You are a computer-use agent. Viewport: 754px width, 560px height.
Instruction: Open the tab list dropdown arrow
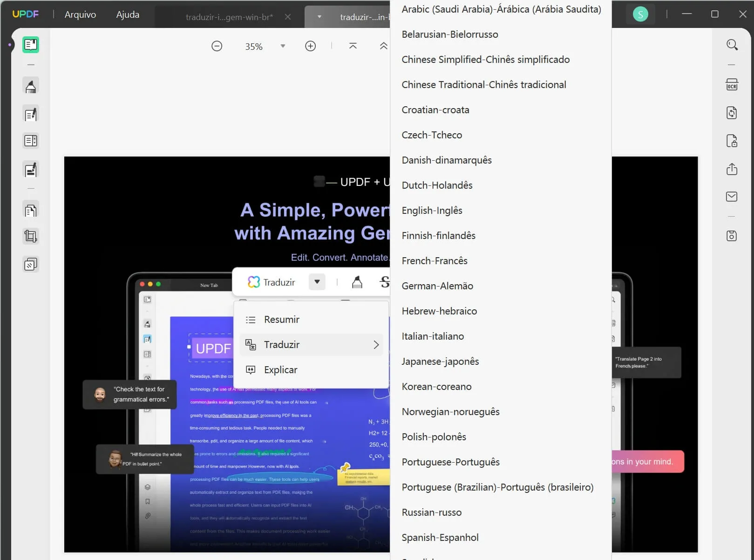319,17
